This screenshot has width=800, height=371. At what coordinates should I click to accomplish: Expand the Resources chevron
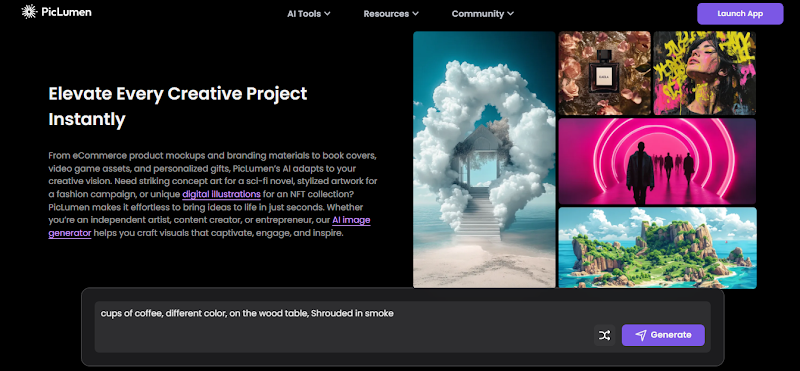click(x=415, y=14)
